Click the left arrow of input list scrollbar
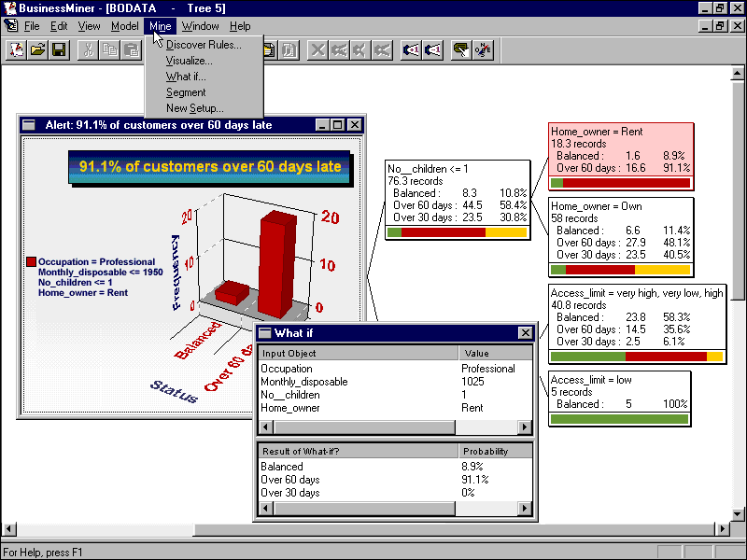 pyautogui.click(x=266, y=427)
